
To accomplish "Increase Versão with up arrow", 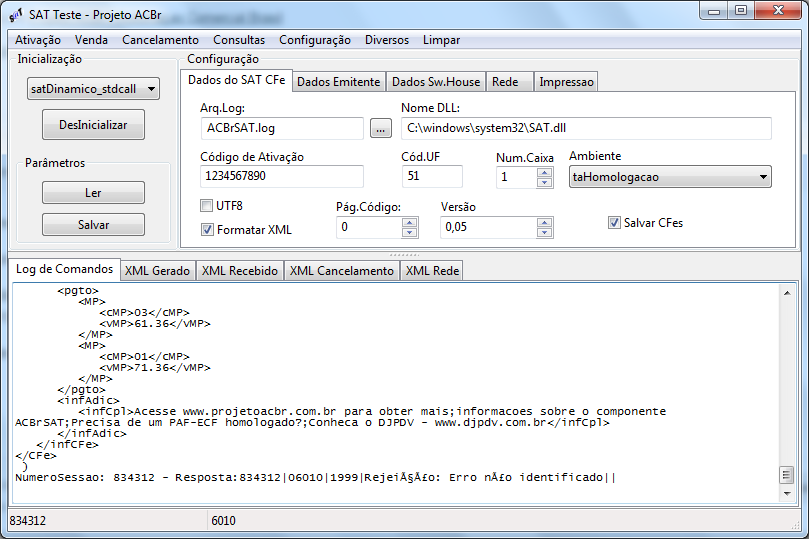I will point(544,222).
